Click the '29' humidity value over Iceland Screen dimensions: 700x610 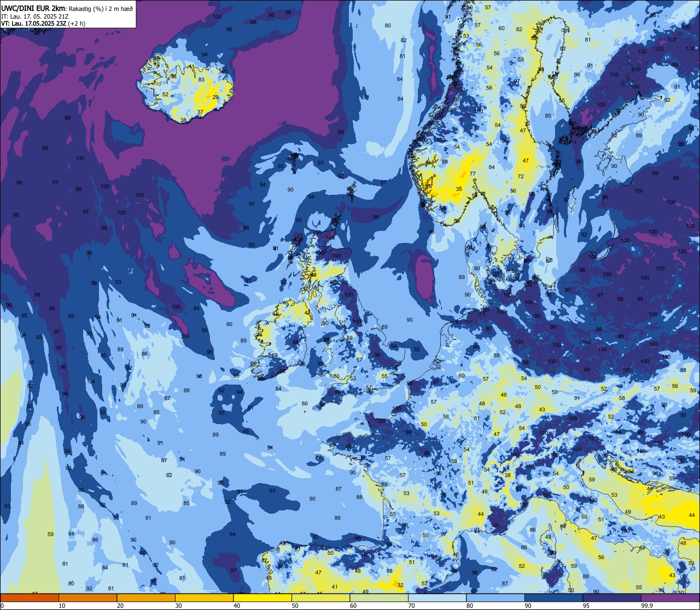coord(215,97)
